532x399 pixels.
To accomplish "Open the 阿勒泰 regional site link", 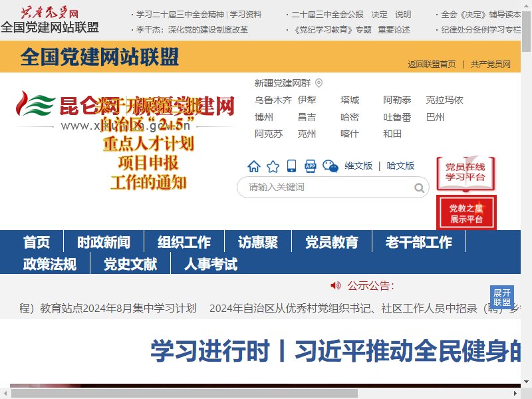I will (x=397, y=100).
